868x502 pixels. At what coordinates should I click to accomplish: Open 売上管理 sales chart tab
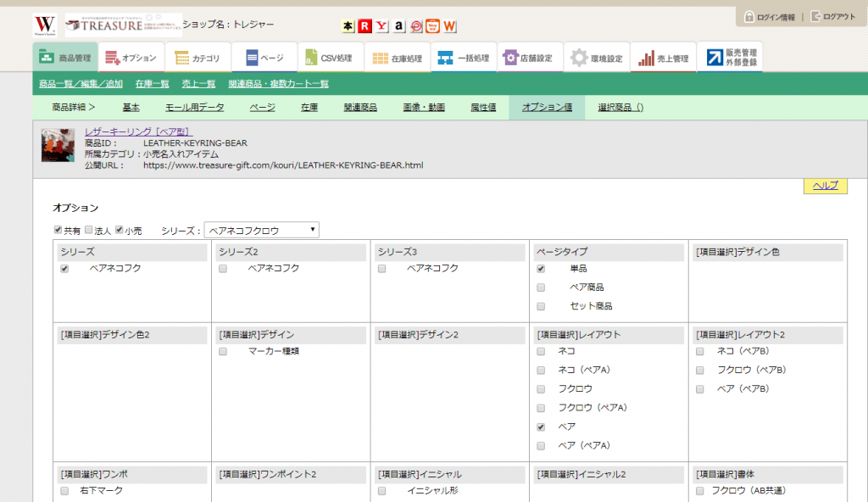664,59
